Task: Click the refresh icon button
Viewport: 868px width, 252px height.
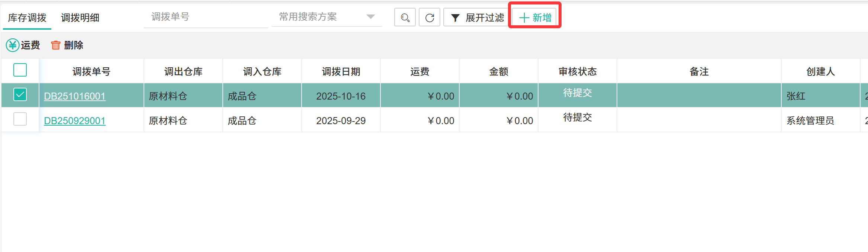Action: [x=430, y=17]
